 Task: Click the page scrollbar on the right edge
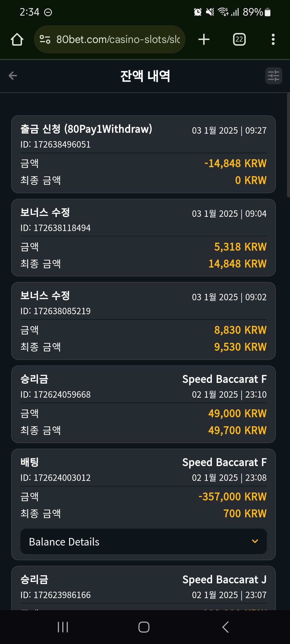click(288, 145)
